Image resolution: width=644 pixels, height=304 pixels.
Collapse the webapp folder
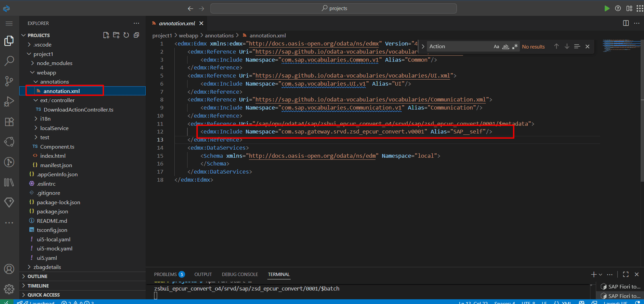pos(46,73)
